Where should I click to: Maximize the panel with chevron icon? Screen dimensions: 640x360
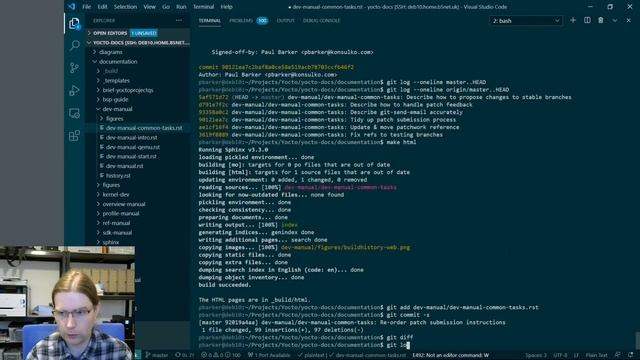(615, 20)
